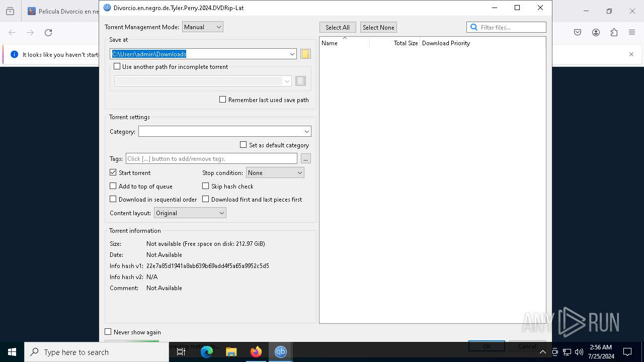Screen dimensions: 644x362
Task: Cancel the add torrent dialog
Action: (527, 345)
